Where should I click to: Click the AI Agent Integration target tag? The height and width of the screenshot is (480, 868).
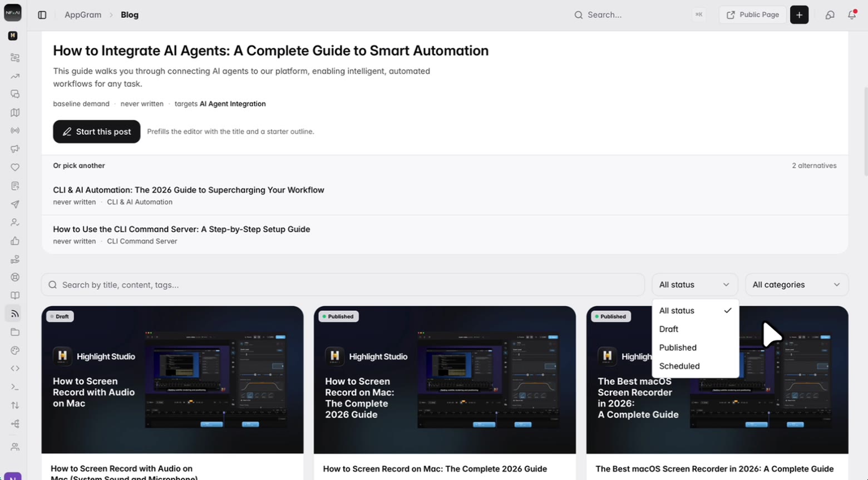(x=233, y=104)
